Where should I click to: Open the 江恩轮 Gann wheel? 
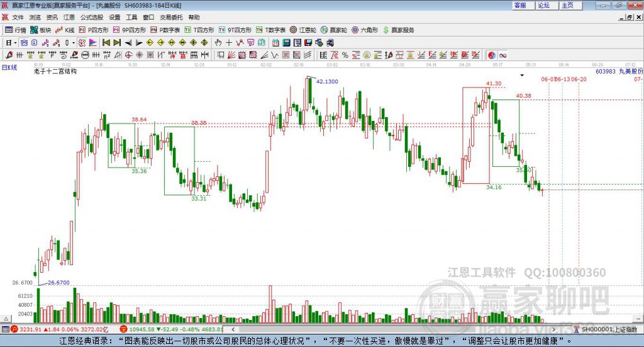tap(303, 30)
